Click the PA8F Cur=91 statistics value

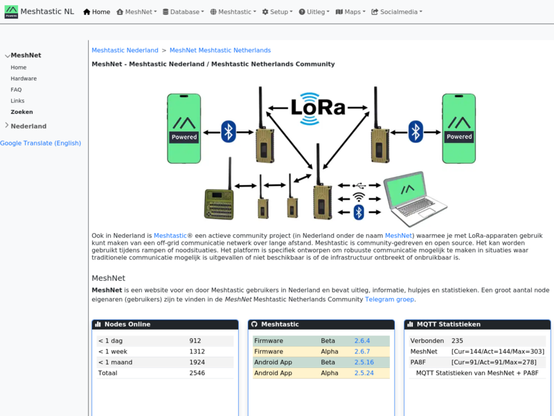[x=494, y=362]
